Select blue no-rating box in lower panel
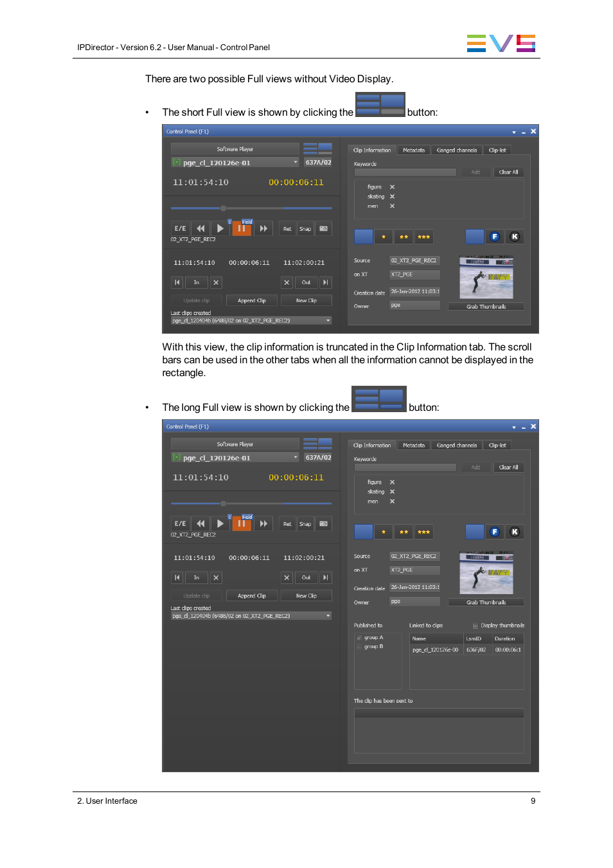 tap(364, 532)
